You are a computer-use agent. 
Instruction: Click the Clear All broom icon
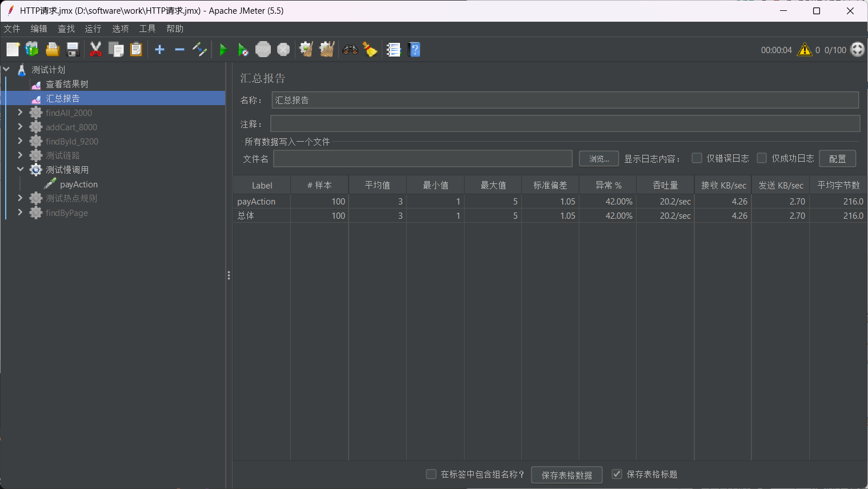(x=327, y=50)
